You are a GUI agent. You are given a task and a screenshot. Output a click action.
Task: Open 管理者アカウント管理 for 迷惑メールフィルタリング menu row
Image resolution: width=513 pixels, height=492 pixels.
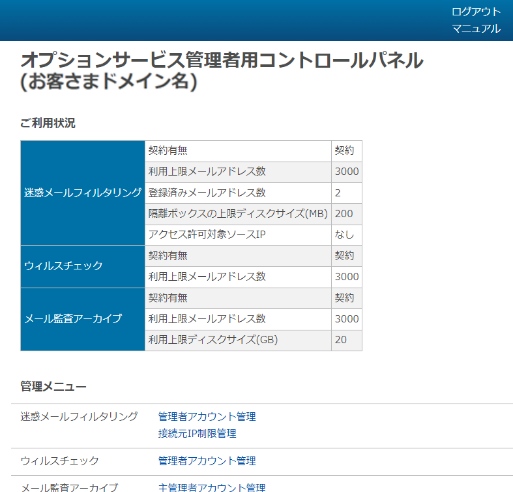tap(207, 417)
